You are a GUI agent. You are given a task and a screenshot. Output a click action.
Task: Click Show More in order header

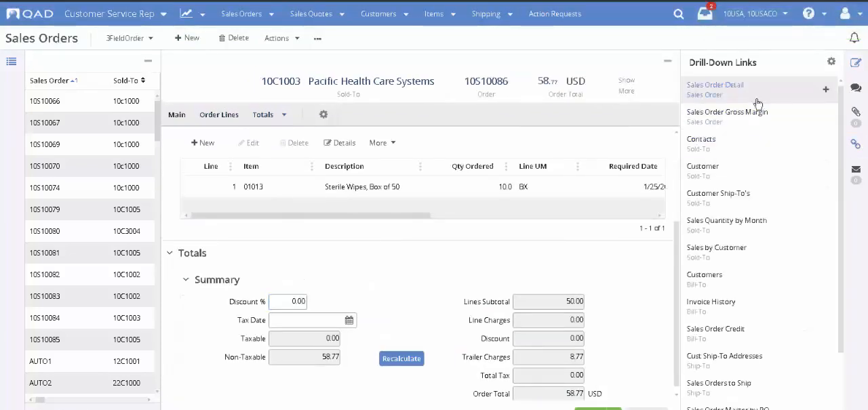click(627, 85)
